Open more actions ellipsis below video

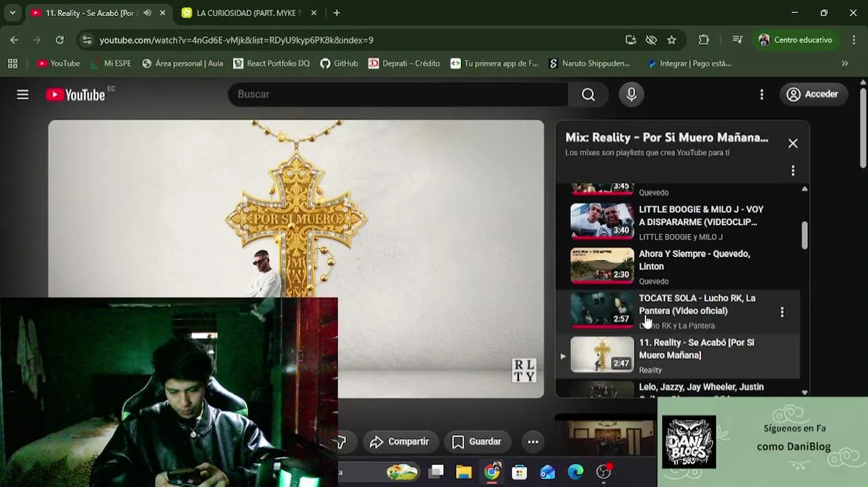(533, 442)
